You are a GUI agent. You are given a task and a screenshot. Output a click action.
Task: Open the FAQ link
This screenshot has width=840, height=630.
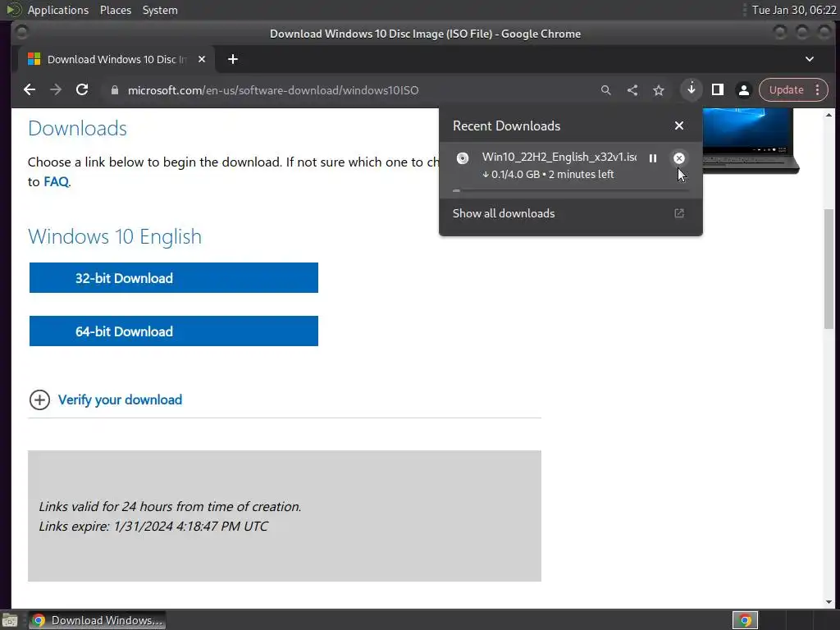pyautogui.click(x=57, y=181)
